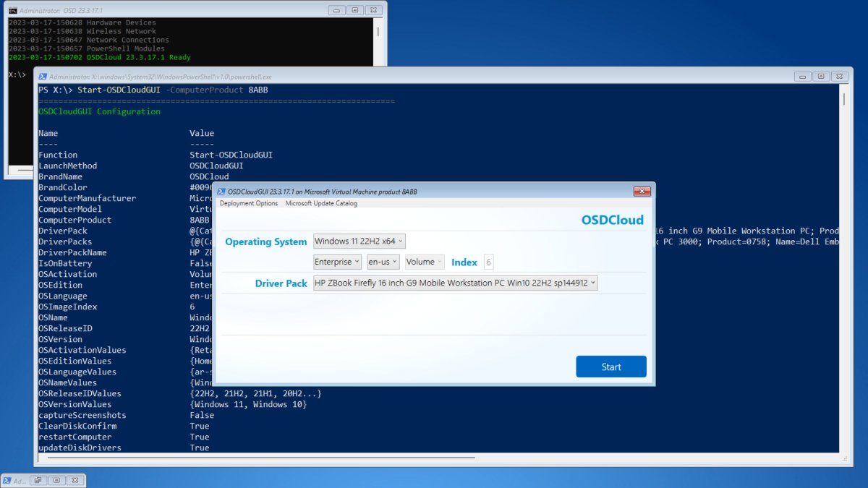868x488 pixels.
Task: Click the X:\> prompt in the command window
Action: pyautogui.click(x=17, y=74)
